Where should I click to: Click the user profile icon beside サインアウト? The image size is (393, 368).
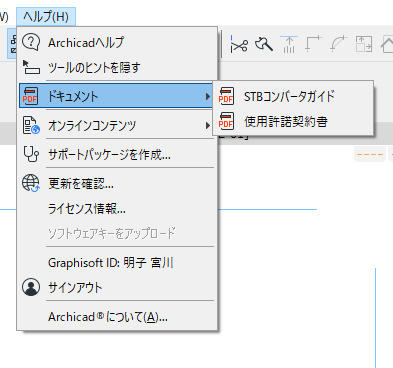(31, 287)
